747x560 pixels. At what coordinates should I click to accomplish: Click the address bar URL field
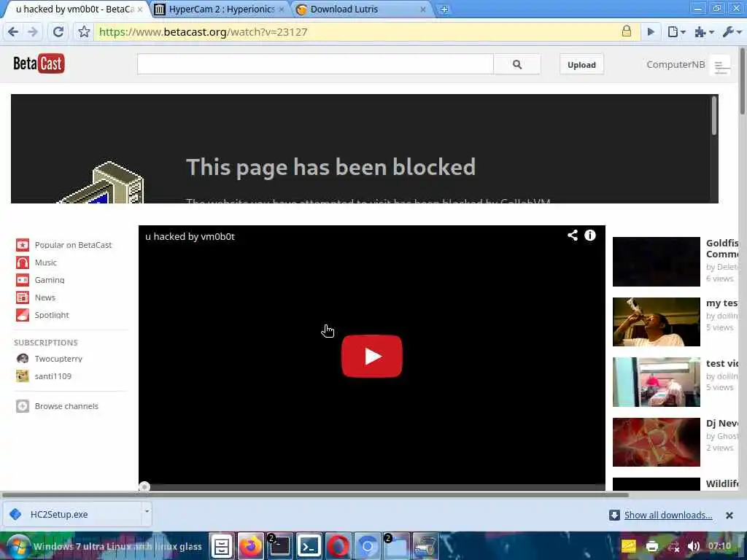357,32
